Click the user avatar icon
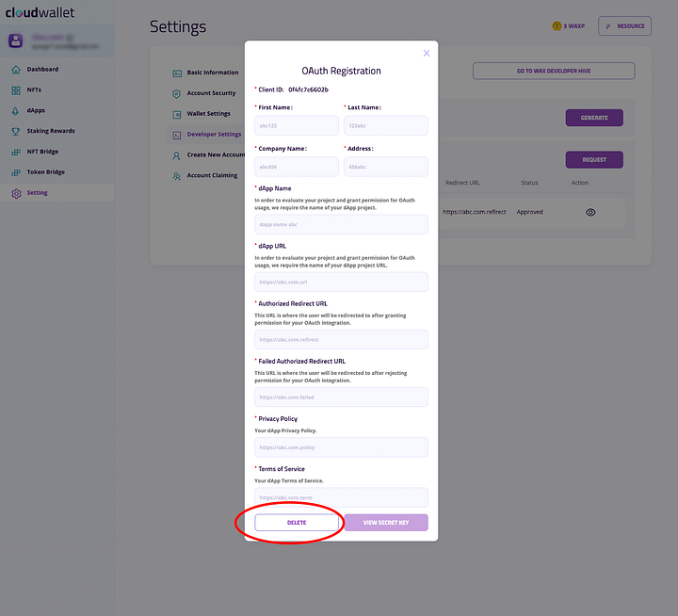The height and width of the screenshot is (616, 678). (16, 41)
